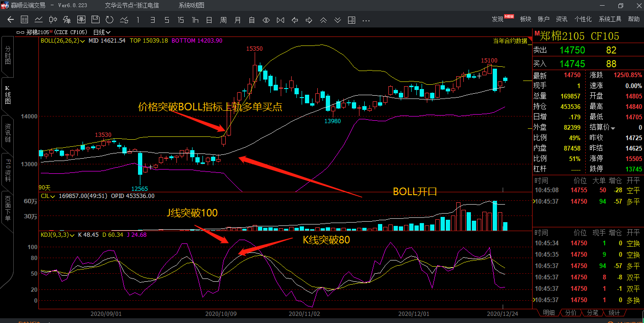Select the 15-minute period

pos(181,20)
